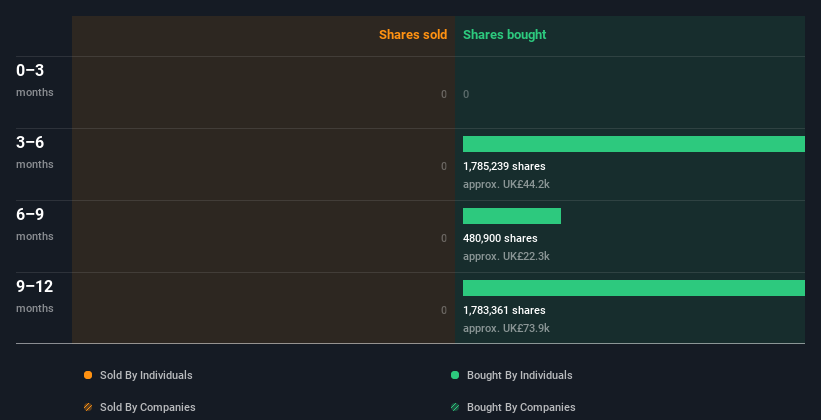
Task: Click the 0 shares sold in 0–3 months
Action: 444,94
